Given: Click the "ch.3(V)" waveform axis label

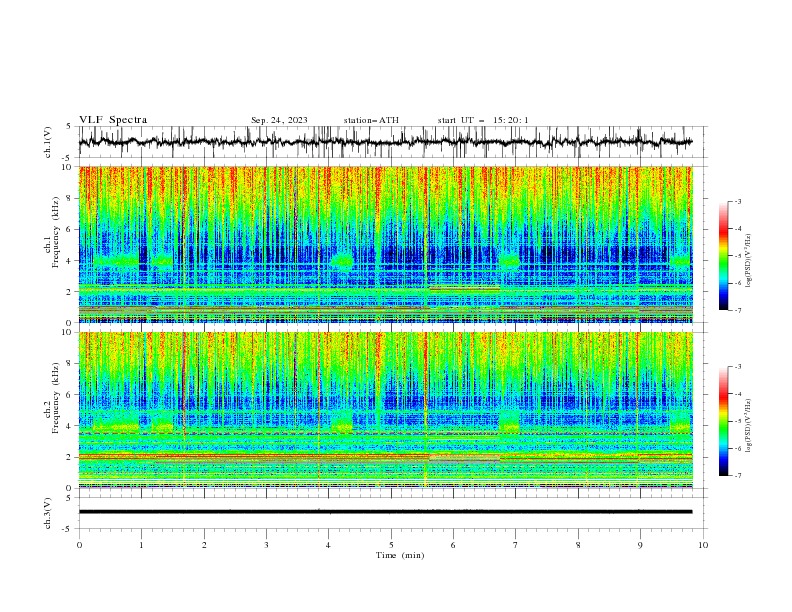Looking at the screenshot, I should click(x=48, y=513).
